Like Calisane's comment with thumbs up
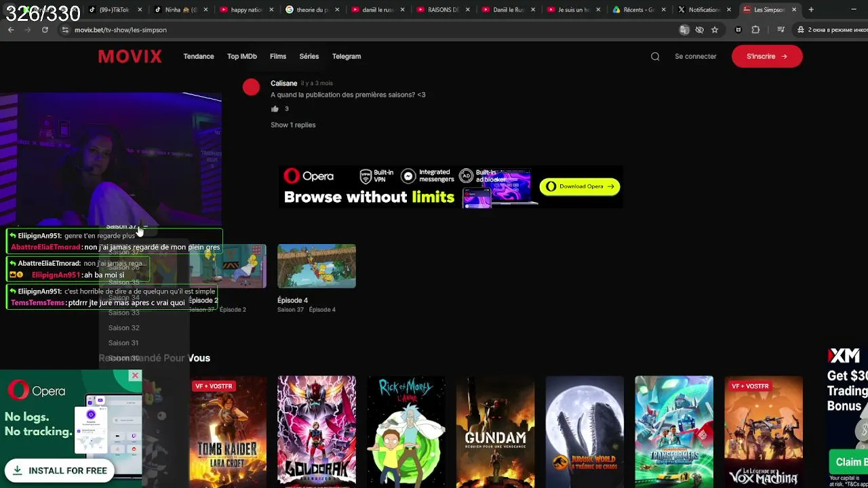868x488 pixels. tap(275, 108)
